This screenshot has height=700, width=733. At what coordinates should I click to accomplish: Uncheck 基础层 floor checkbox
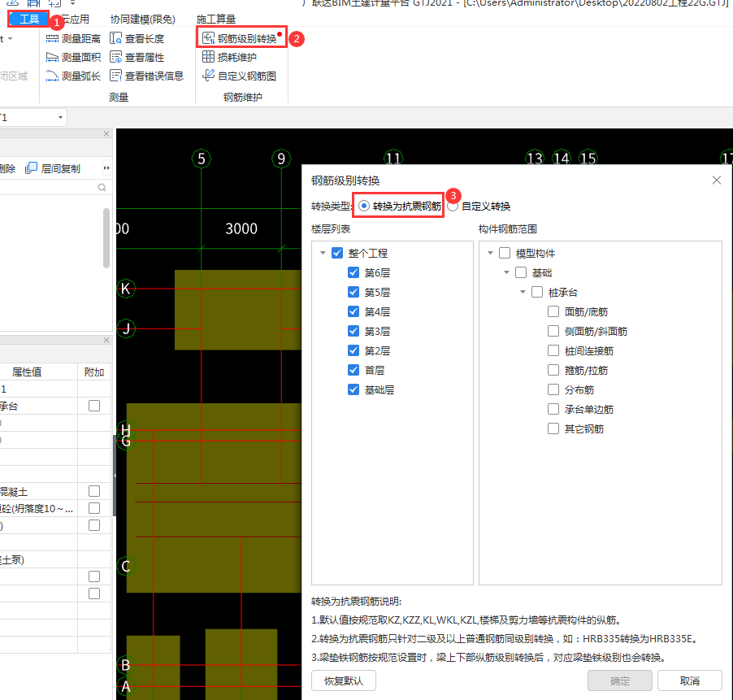pos(353,389)
